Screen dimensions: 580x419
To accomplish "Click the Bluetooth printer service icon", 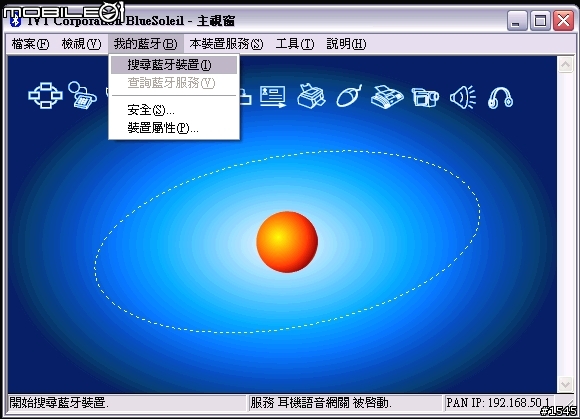I will coord(311,96).
